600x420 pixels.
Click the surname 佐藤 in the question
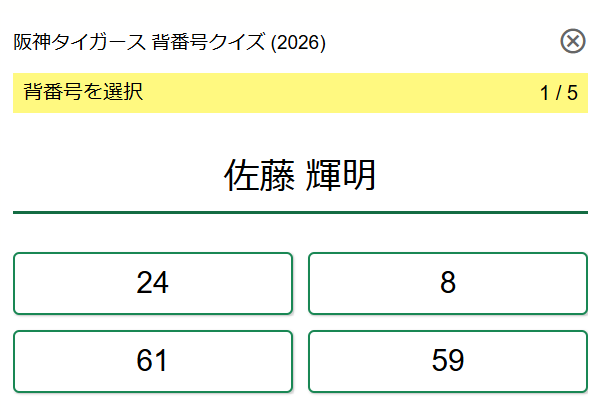click(258, 176)
